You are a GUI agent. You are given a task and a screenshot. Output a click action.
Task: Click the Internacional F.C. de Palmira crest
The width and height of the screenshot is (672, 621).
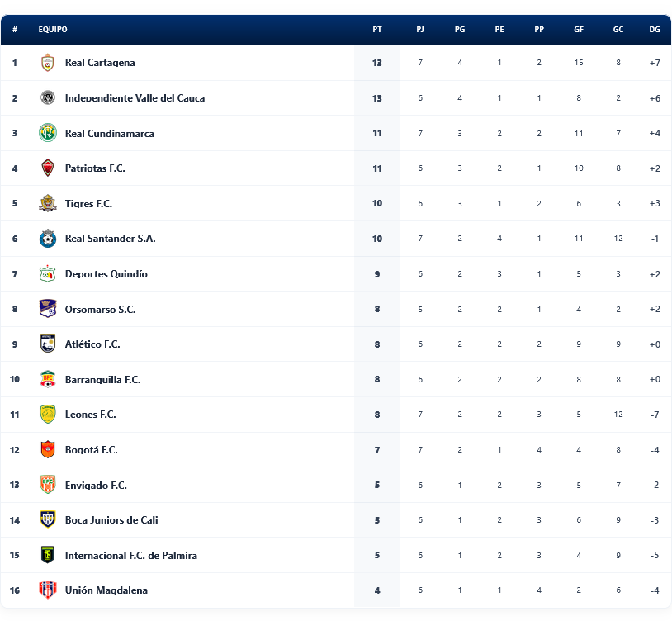(x=48, y=555)
